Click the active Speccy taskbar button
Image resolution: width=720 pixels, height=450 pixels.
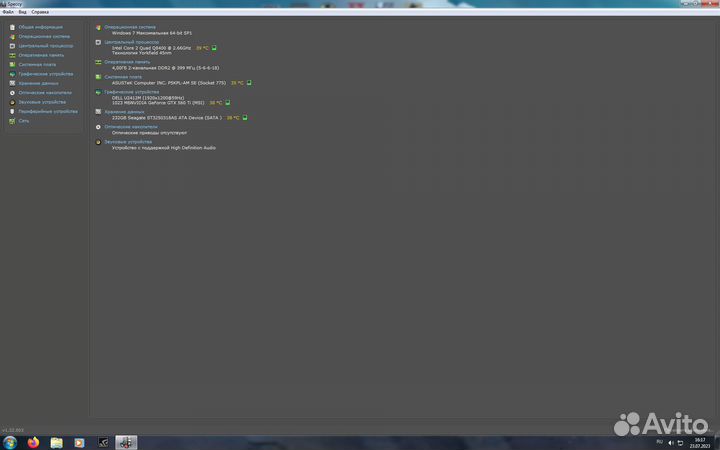(x=126, y=443)
